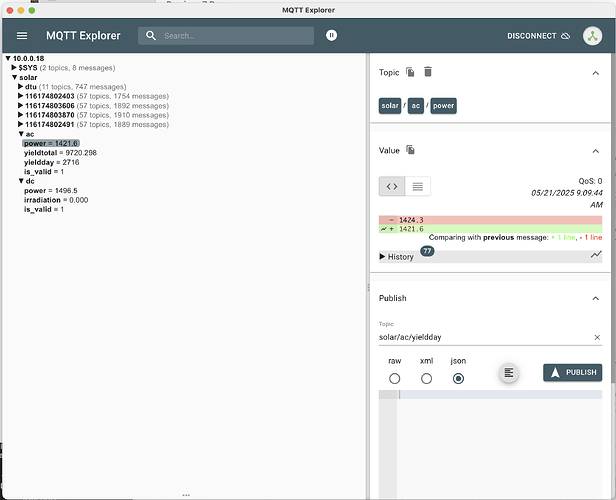The height and width of the screenshot is (500, 616).
Task: Disconnect from the broker
Action: click(x=538, y=36)
